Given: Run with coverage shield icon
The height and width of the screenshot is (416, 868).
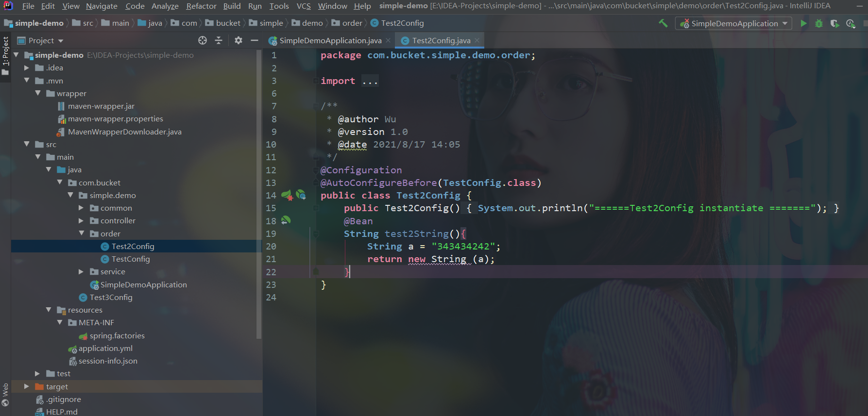Looking at the screenshot, I should click(834, 23).
